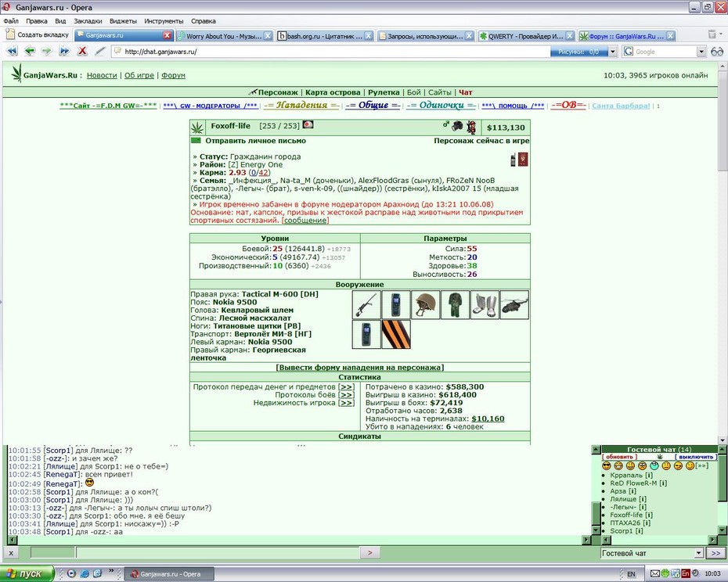This screenshot has width=728, height=582.
Task: Open the Рулетка navigation link
Action: (384, 92)
